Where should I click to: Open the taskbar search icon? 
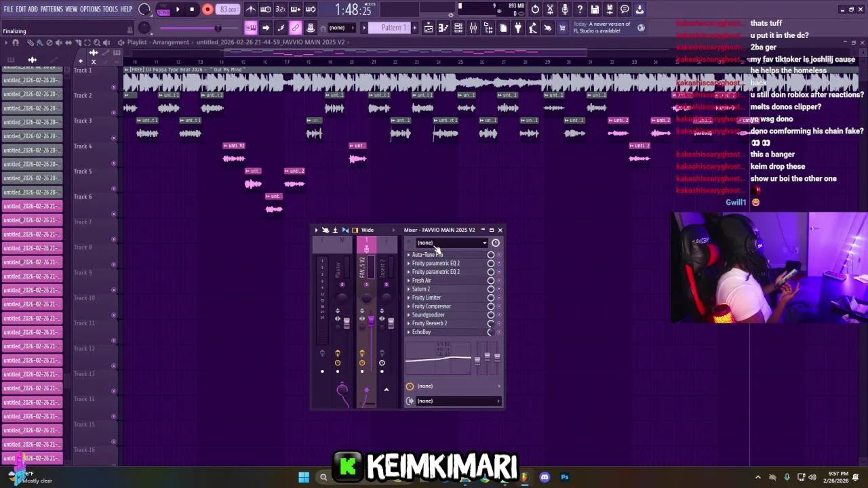323,477
